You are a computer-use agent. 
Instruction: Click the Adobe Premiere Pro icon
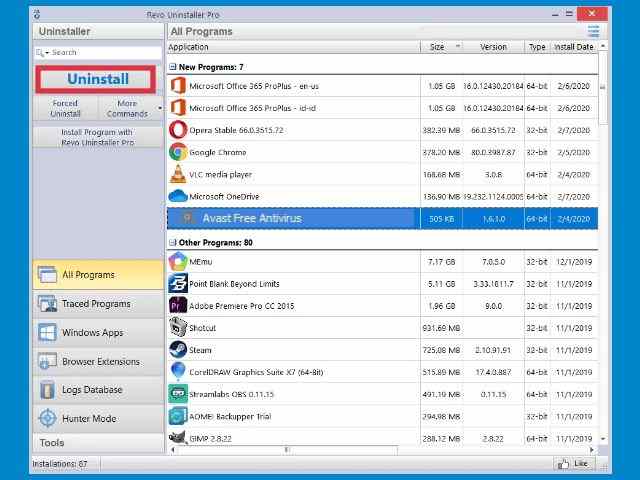(x=178, y=306)
